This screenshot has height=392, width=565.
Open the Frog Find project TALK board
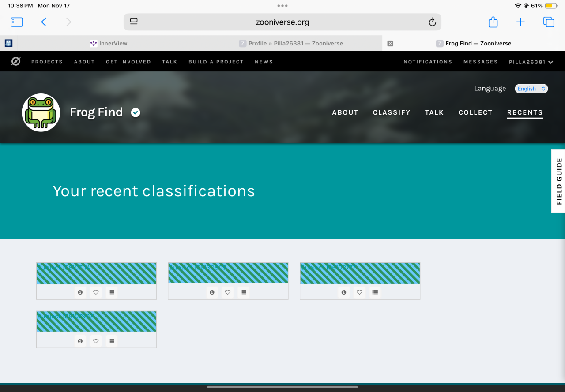pyautogui.click(x=434, y=112)
